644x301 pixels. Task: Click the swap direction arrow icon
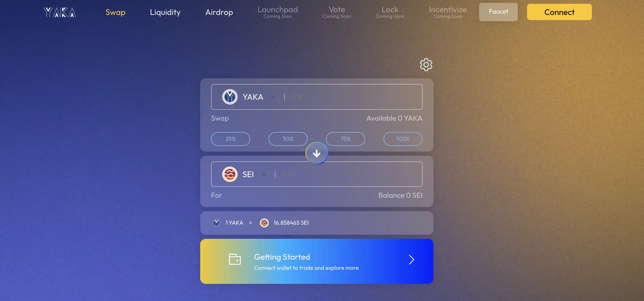coord(317,153)
